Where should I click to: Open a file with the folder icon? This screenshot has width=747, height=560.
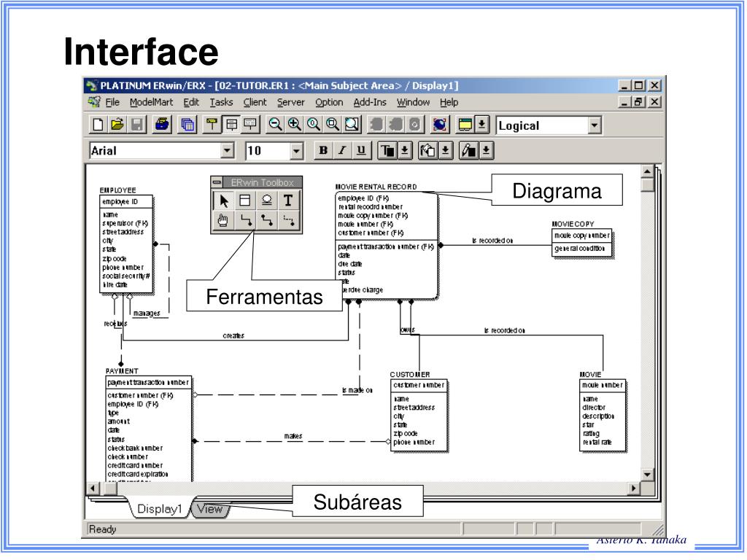pos(117,125)
